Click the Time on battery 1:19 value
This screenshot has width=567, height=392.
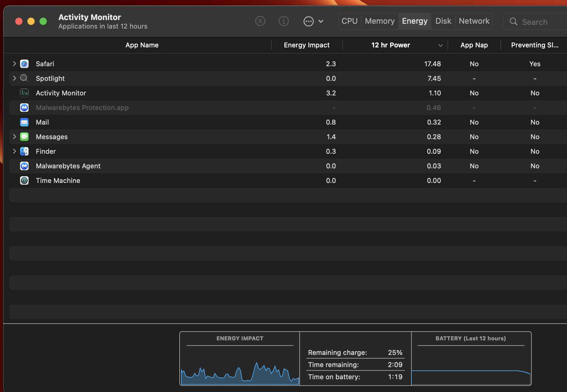pos(395,377)
